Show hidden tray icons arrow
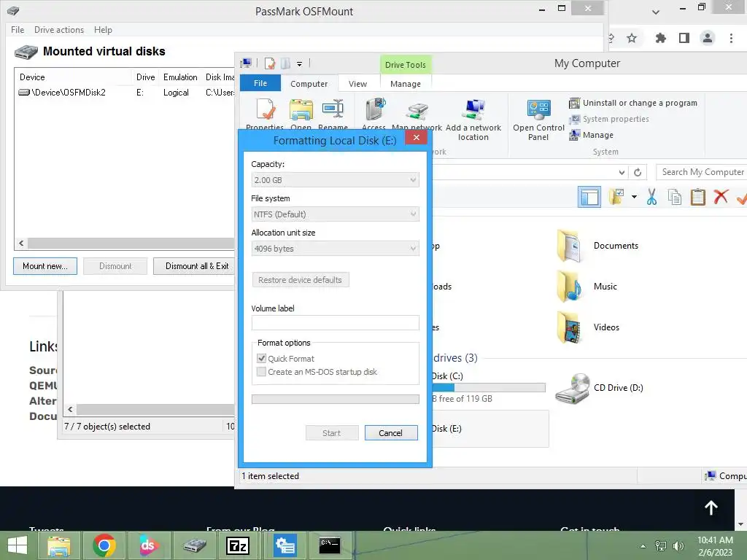747x560 pixels. (x=643, y=546)
